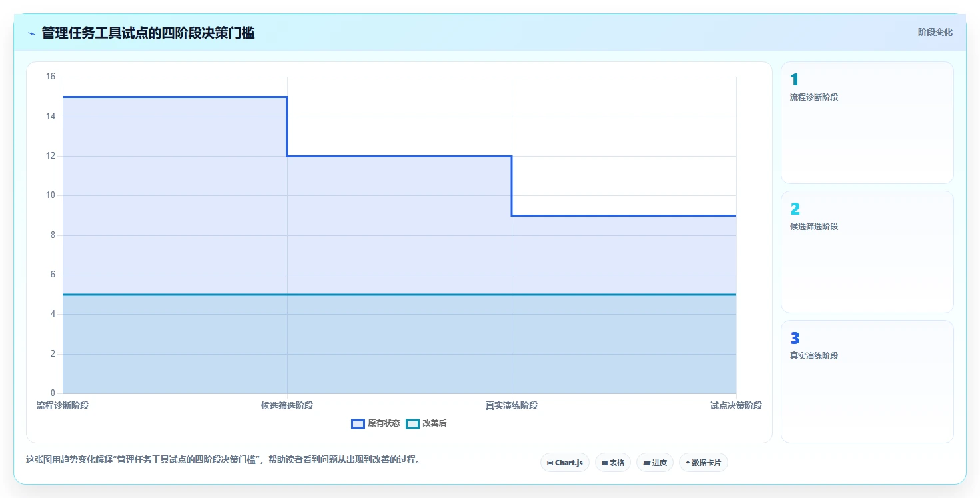Viewport: 980px width, 498px height.
Task: Click the 阶段变化 label in header
Action: [x=935, y=32]
